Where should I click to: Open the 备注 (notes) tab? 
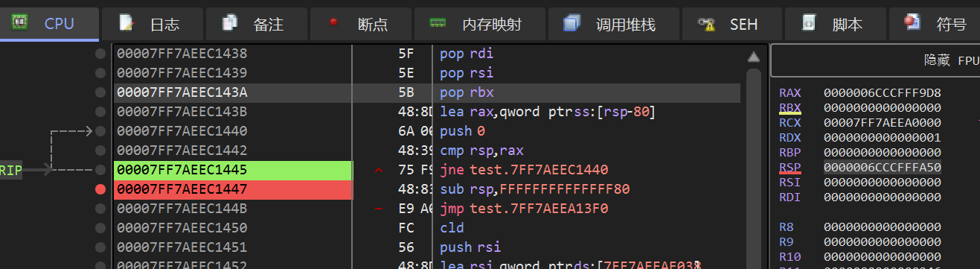[x=256, y=24]
